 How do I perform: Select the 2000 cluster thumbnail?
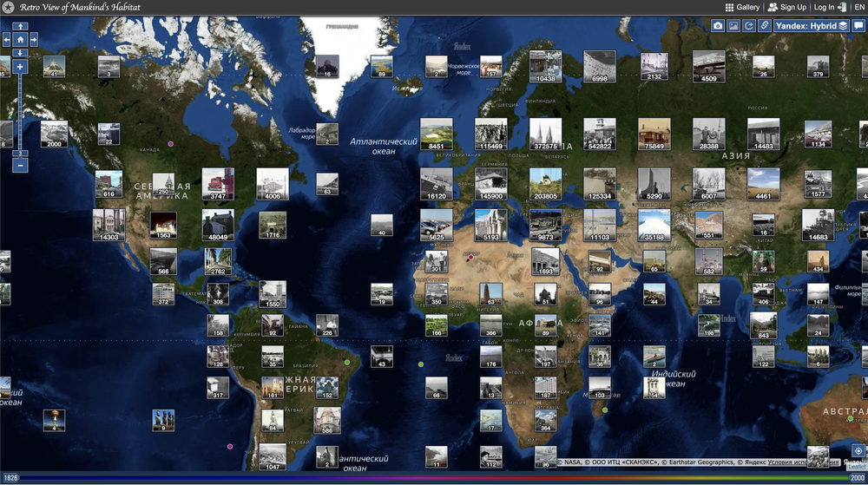(54, 134)
